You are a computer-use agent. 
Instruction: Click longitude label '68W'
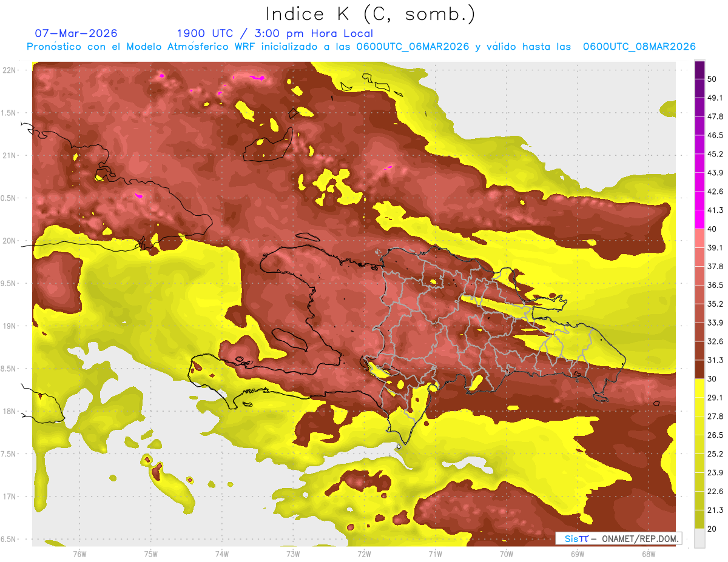648,554
